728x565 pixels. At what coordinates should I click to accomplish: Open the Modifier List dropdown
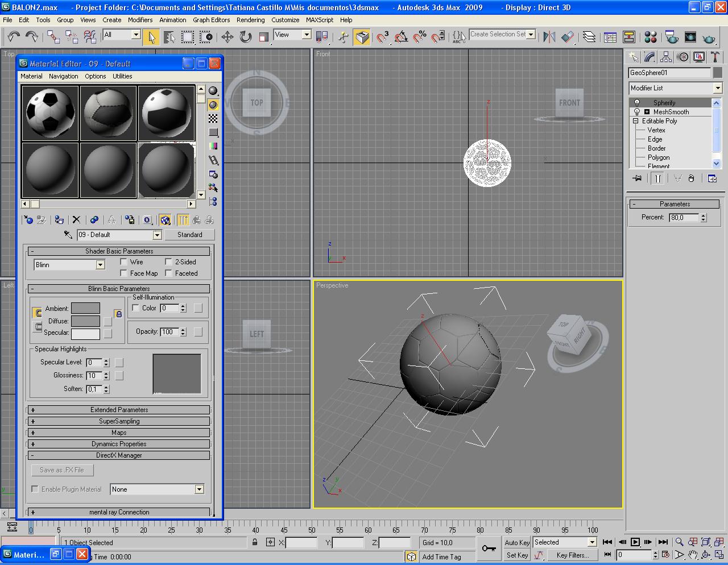pos(717,88)
